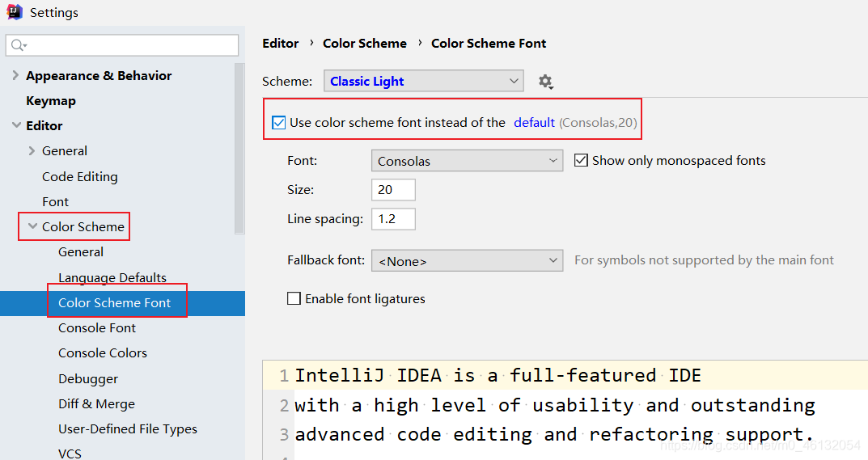Viewport: 868px width, 460px height.
Task: Select User-Defined File Types
Action: tap(127, 429)
